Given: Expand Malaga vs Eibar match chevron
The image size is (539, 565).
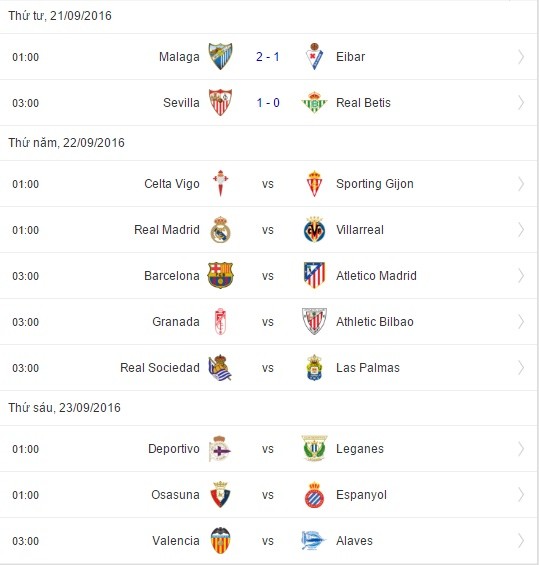Looking at the screenshot, I should pos(521,57).
